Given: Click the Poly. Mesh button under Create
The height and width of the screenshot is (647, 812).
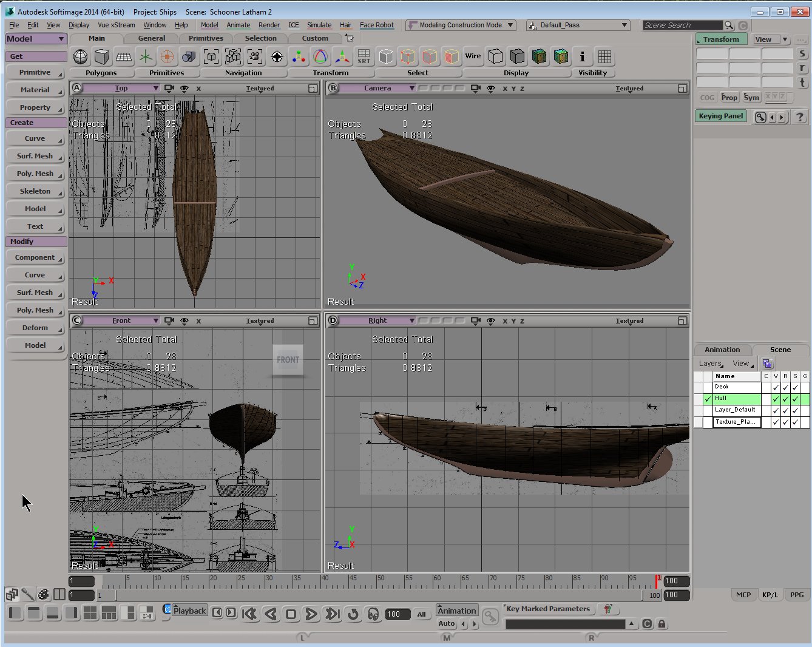Looking at the screenshot, I should [x=35, y=174].
